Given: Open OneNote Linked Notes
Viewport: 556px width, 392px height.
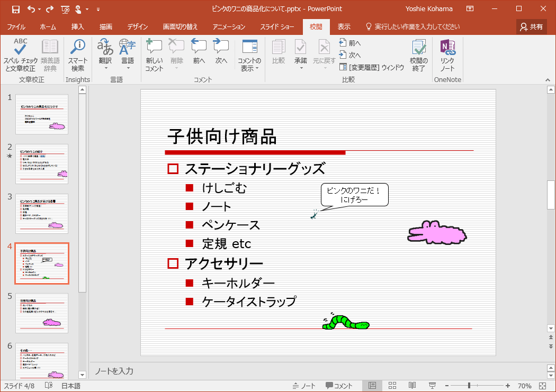Looking at the screenshot, I should 447,55.
